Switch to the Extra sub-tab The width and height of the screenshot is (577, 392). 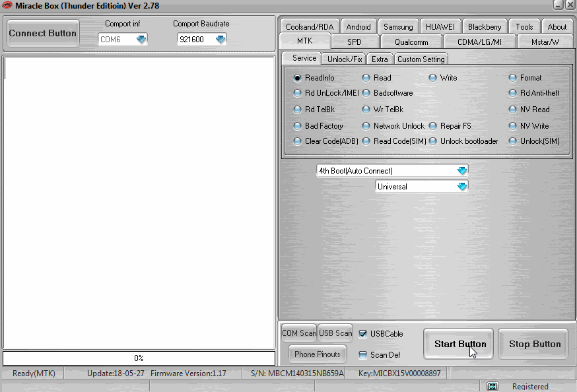[x=380, y=59]
